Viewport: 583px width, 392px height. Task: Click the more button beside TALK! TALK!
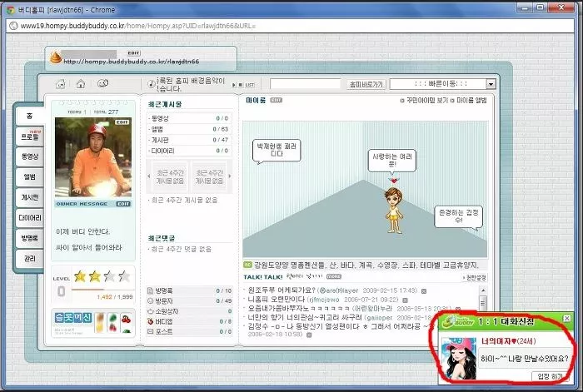[334, 277]
